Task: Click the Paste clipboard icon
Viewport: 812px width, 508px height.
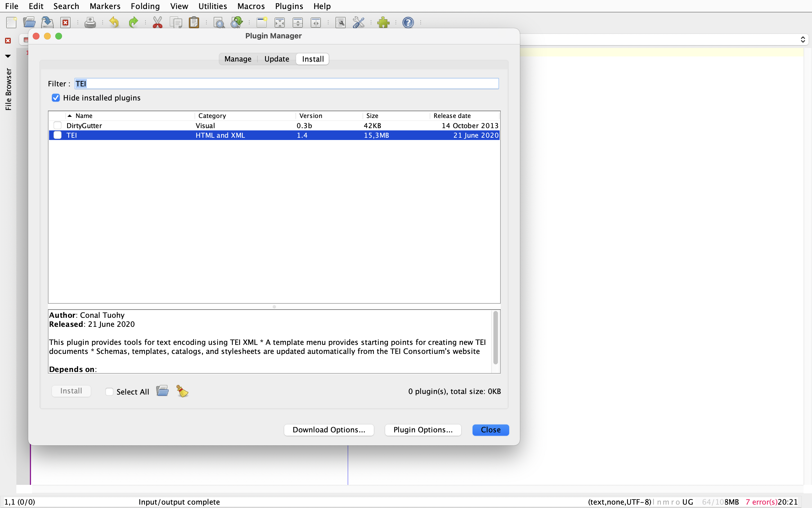Action: click(194, 23)
